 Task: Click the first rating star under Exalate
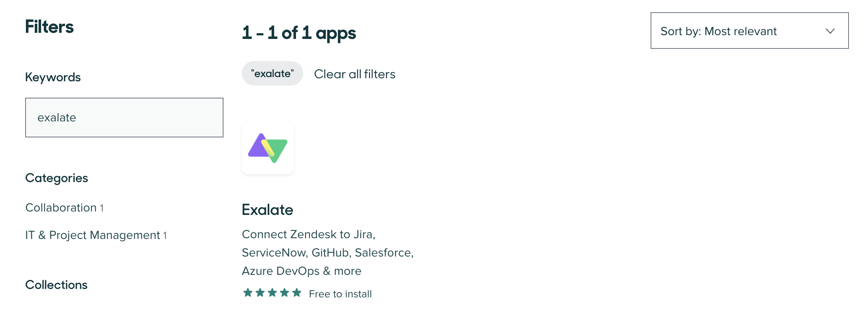tap(248, 293)
